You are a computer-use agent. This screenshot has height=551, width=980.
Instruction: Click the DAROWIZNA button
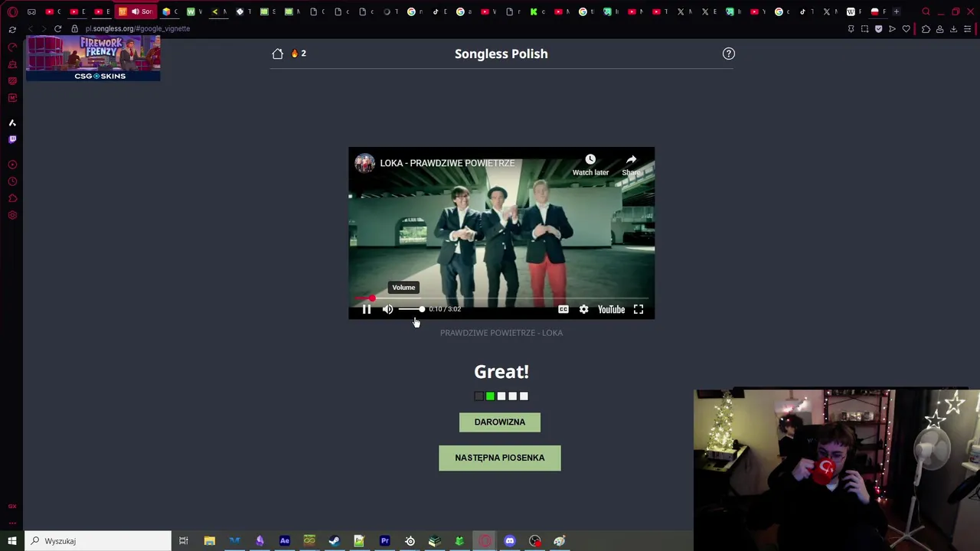[x=499, y=422]
